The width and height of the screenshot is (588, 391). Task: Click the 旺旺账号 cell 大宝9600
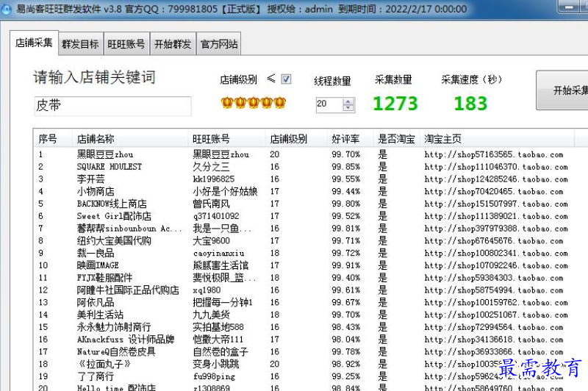(x=211, y=240)
